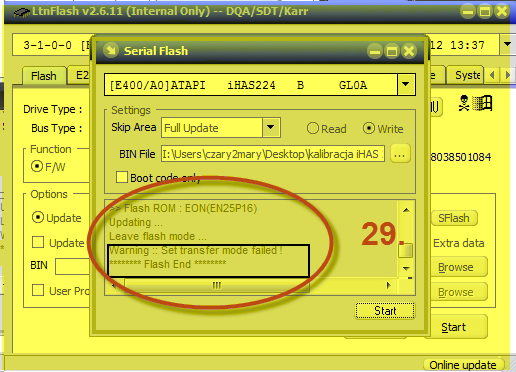Click the 'Warning :: Set transfer mode failed' line
The width and height of the screenshot is (516, 372).
196,250
